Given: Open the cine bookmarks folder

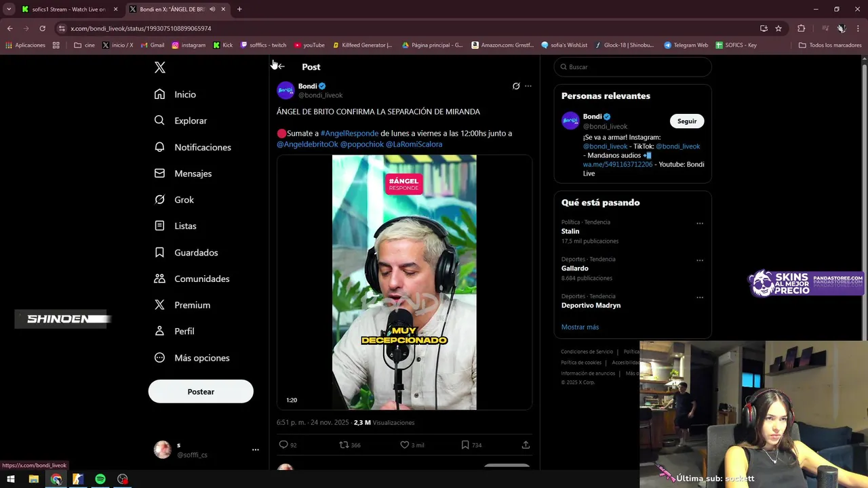Looking at the screenshot, I should pyautogui.click(x=85, y=45).
